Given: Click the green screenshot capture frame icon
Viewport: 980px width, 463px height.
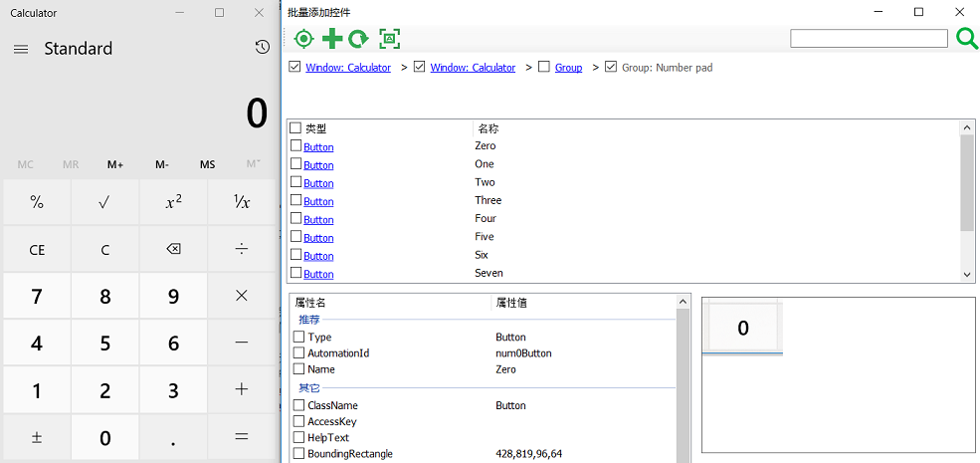Looking at the screenshot, I should tap(389, 39).
